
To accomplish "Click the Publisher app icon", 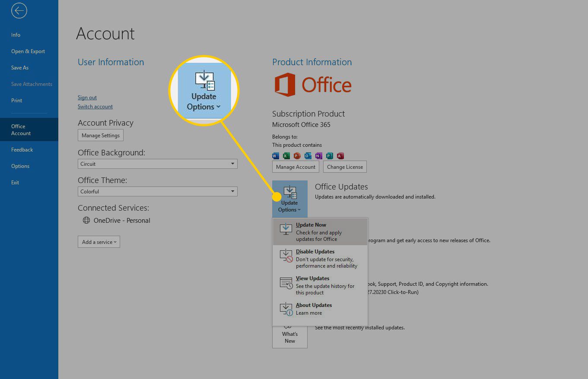I will coord(330,156).
